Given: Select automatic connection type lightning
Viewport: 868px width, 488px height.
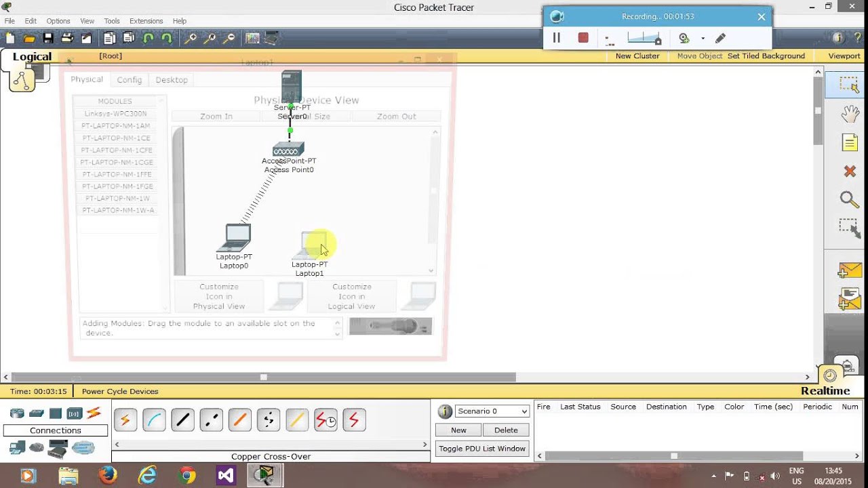Looking at the screenshot, I should [x=125, y=420].
